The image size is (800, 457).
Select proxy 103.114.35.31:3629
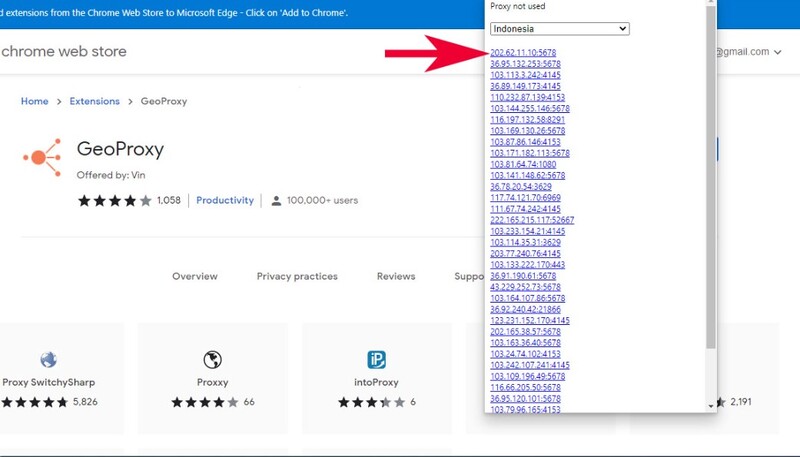pyautogui.click(x=525, y=242)
